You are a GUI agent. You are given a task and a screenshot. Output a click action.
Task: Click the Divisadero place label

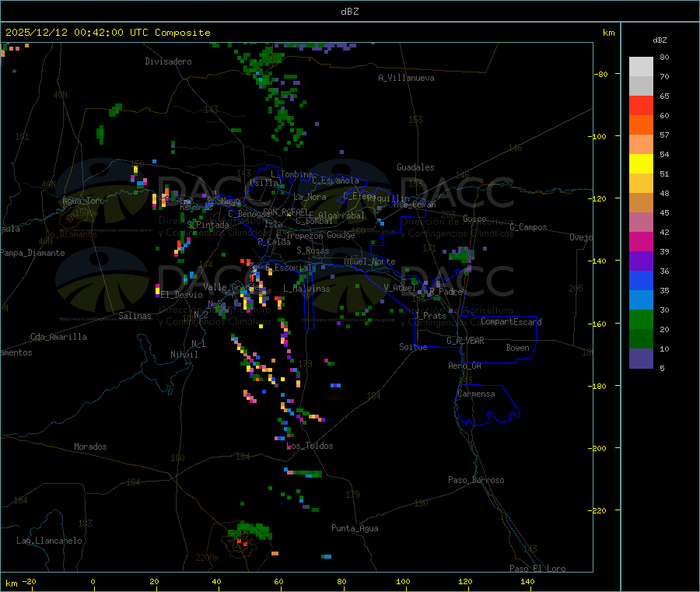coord(168,61)
